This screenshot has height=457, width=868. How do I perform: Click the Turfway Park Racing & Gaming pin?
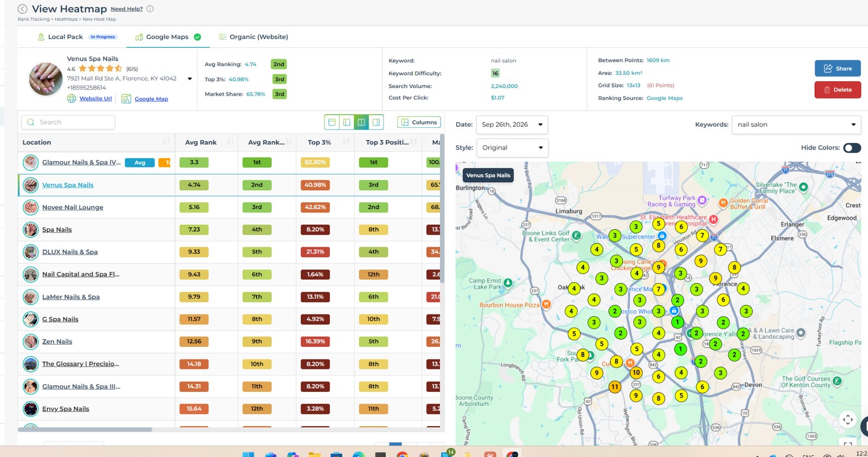click(702, 200)
